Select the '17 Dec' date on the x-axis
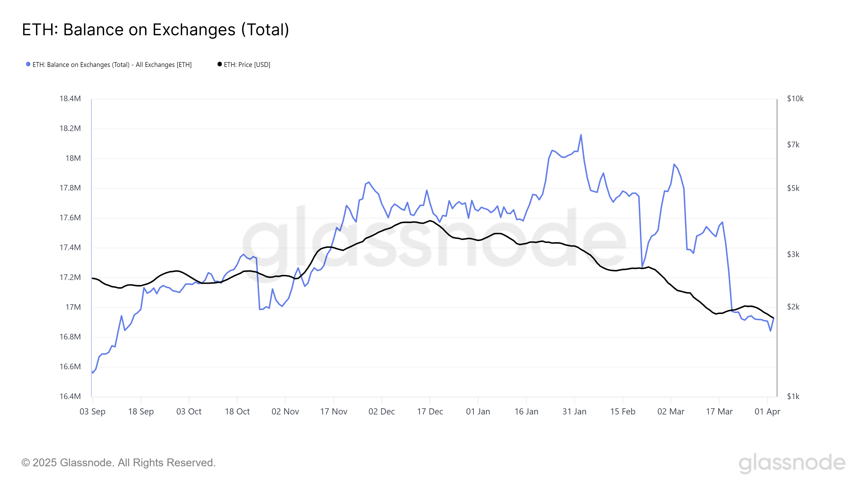The height and width of the screenshot is (488, 868). tap(430, 412)
